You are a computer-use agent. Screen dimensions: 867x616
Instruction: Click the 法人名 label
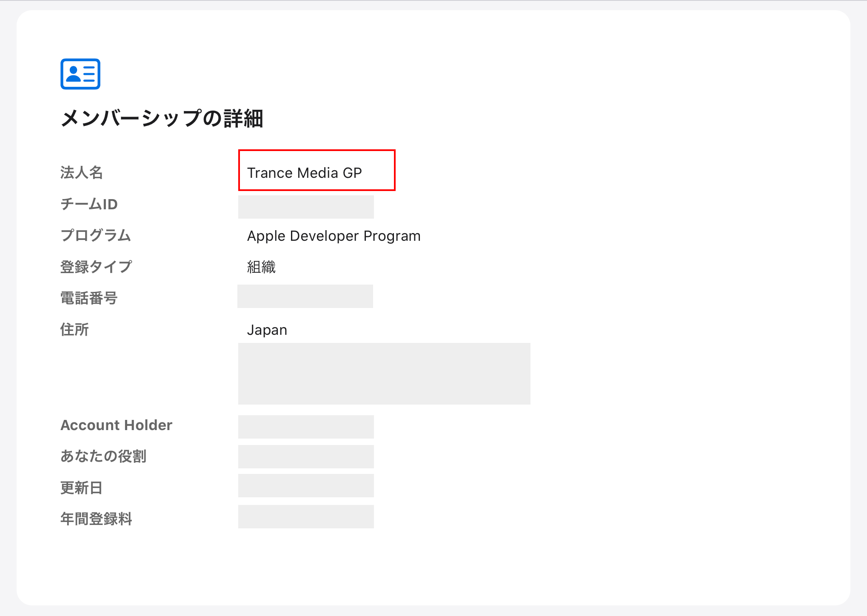tap(82, 173)
